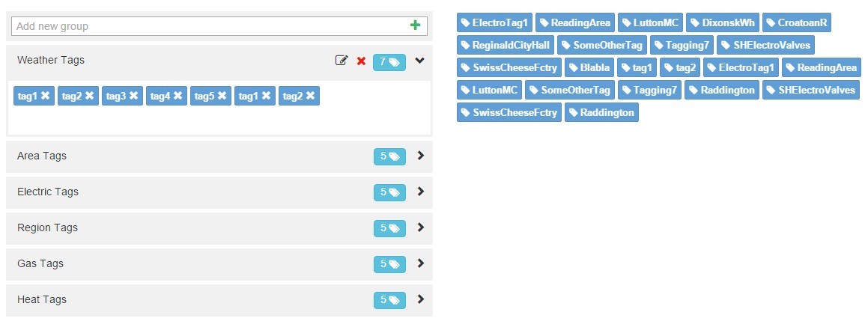Choose the Blabla tag
Viewport: 868px width, 327px height.
(x=589, y=67)
